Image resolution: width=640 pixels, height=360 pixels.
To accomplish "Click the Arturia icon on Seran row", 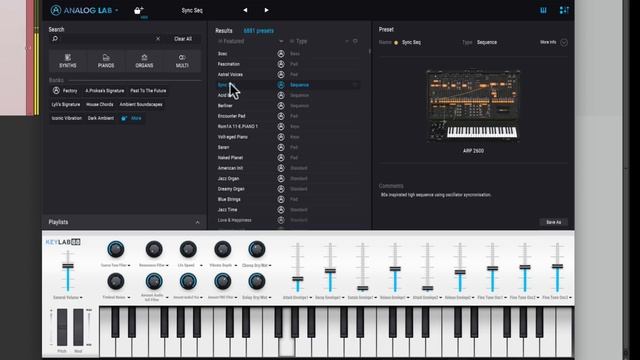I will (281, 147).
